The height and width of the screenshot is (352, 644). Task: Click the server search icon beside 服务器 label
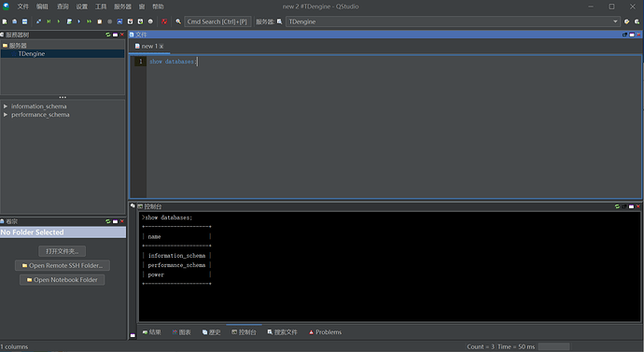pos(280,21)
